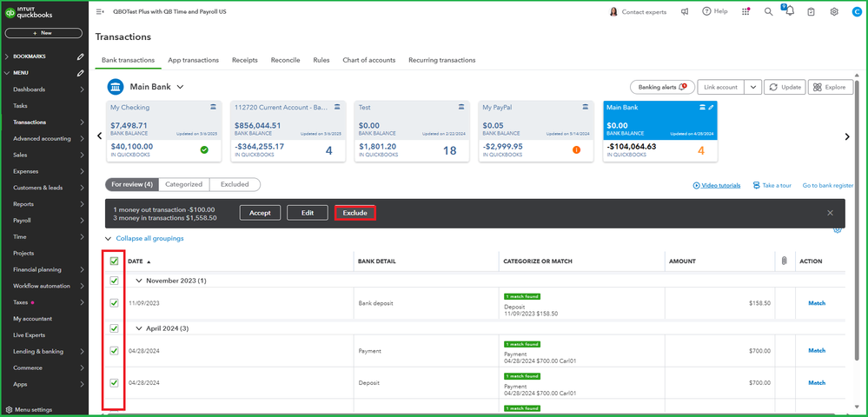868x417 pixels.
Task: Uncheck the April 2024 group checkbox
Action: point(115,328)
